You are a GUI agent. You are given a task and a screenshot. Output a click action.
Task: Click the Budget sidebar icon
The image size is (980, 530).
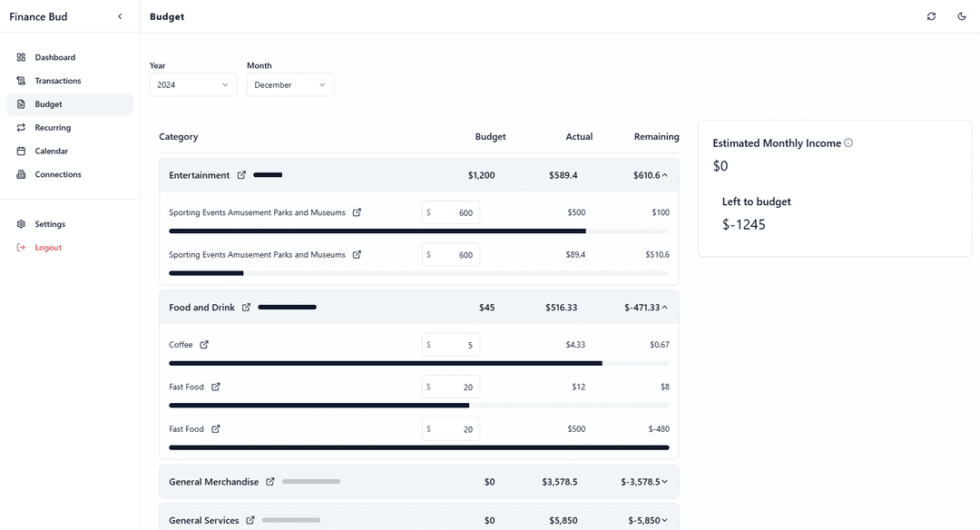(x=21, y=104)
